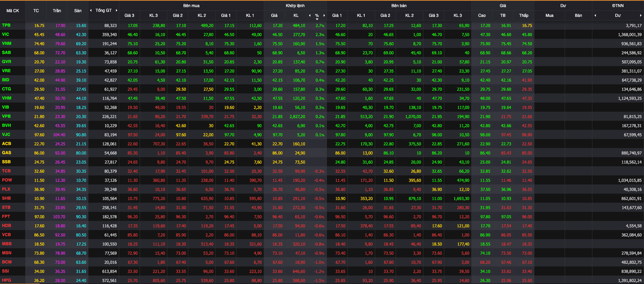Click VIC's foreign room 1,368,001,39
Viewport: 644px width, 284px height.
tap(630, 35)
